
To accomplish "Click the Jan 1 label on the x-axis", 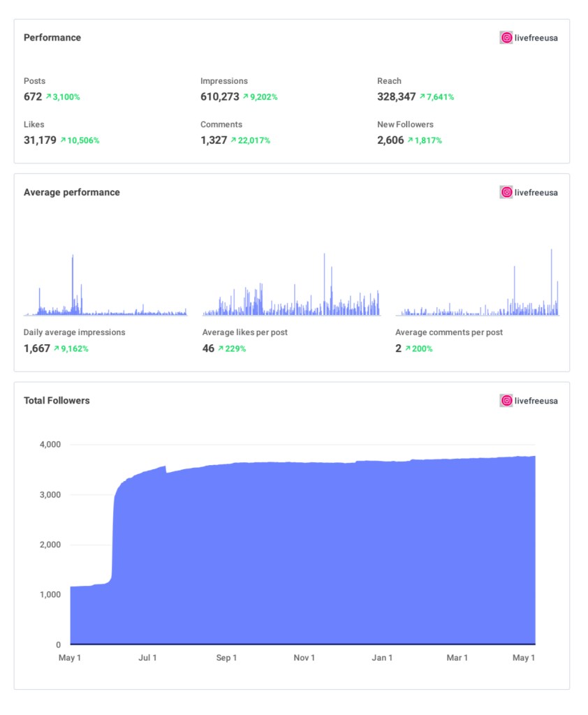I will pos(382,658).
